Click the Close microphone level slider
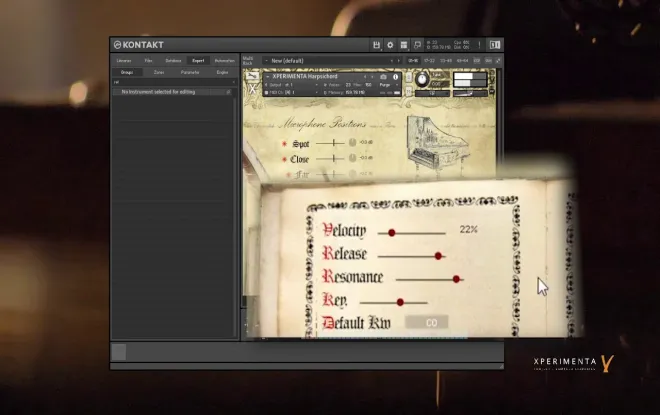660x415 pixels. click(330, 159)
